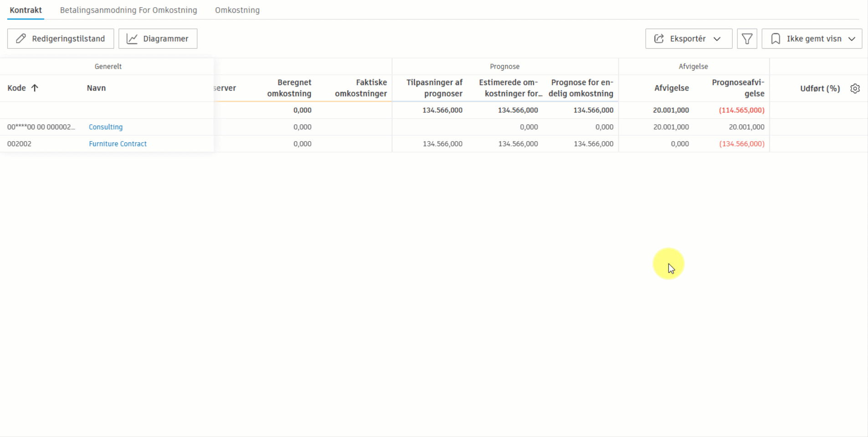
Task: Click the export icon beside Eksportér
Action: pyautogui.click(x=659, y=39)
